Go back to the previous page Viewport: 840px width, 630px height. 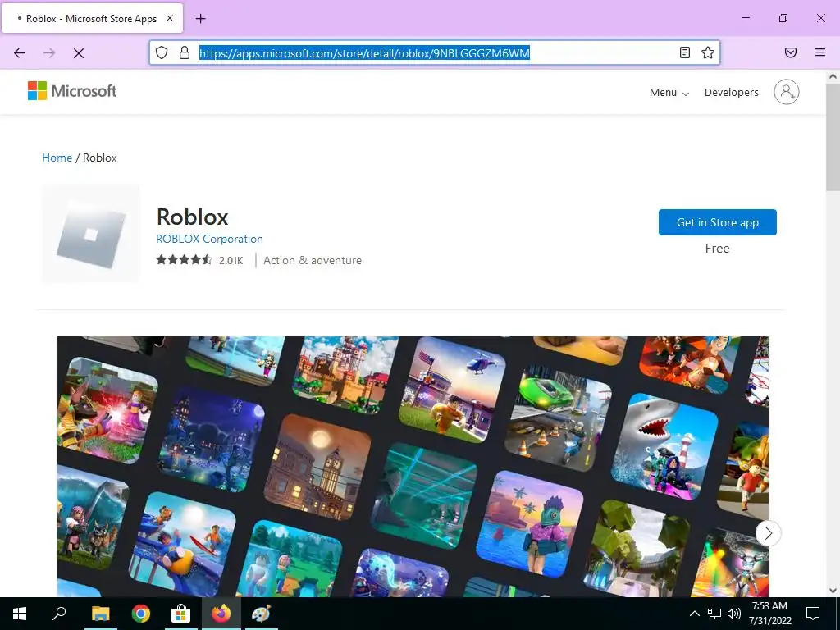tap(20, 53)
